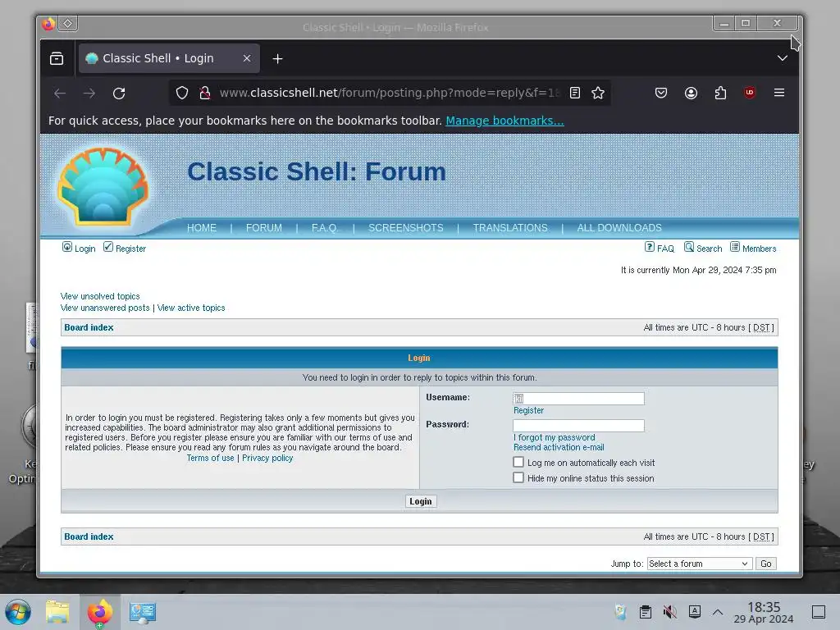Click the muted volume tray icon
This screenshot has width=840, height=630.
669,612
